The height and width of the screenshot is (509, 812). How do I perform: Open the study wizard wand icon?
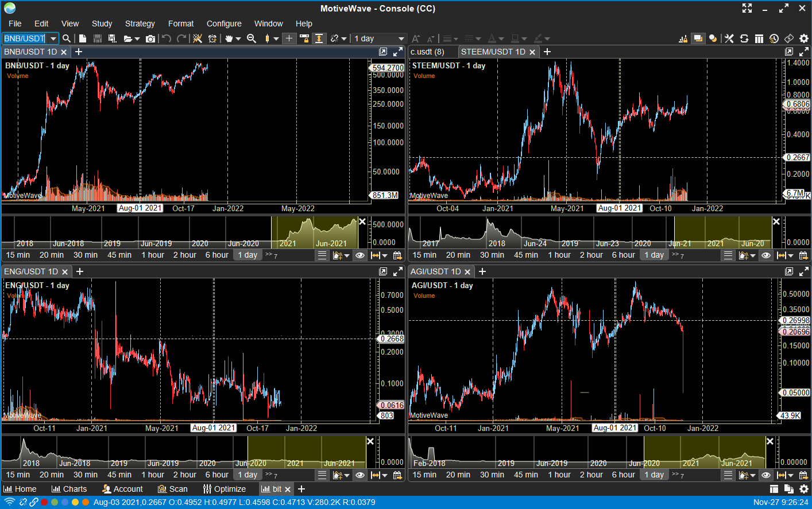[x=198, y=38]
